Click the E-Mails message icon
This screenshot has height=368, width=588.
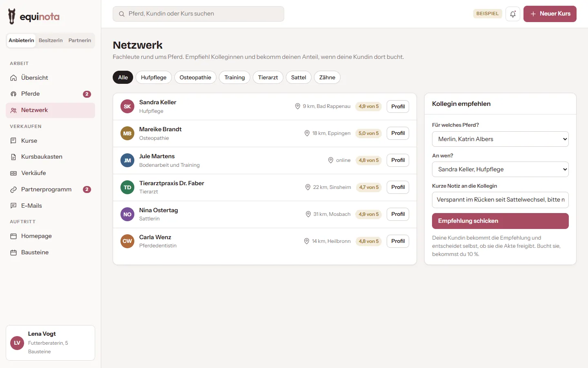tap(13, 206)
